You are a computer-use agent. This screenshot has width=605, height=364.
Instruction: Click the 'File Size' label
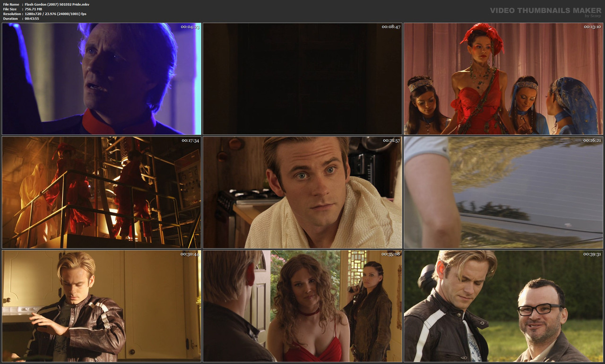tap(10, 9)
